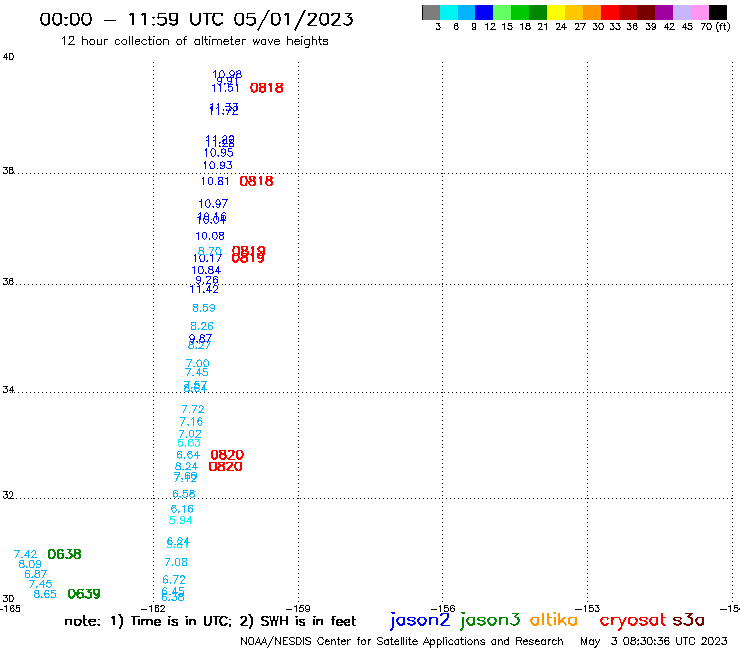
Task: Click the latitude axis label '32'
Action: pyautogui.click(x=8, y=496)
